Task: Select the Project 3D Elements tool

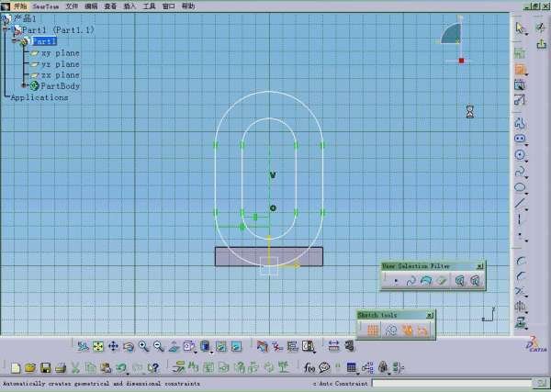Action: click(521, 321)
